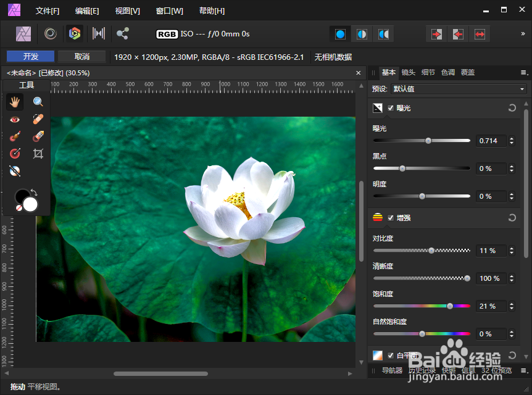Select the Overlay Paint brush tool
The image size is (532, 395).
pyautogui.click(x=14, y=136)
